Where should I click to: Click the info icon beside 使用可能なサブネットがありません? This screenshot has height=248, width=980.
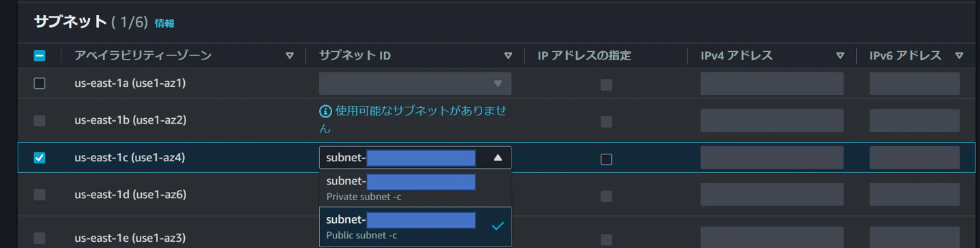click(325, 111)
